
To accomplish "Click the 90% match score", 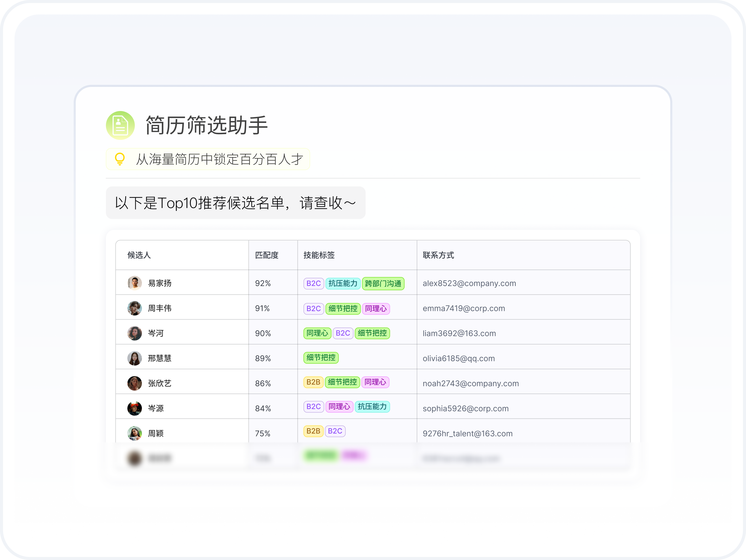I will click(x=263, y=333).
